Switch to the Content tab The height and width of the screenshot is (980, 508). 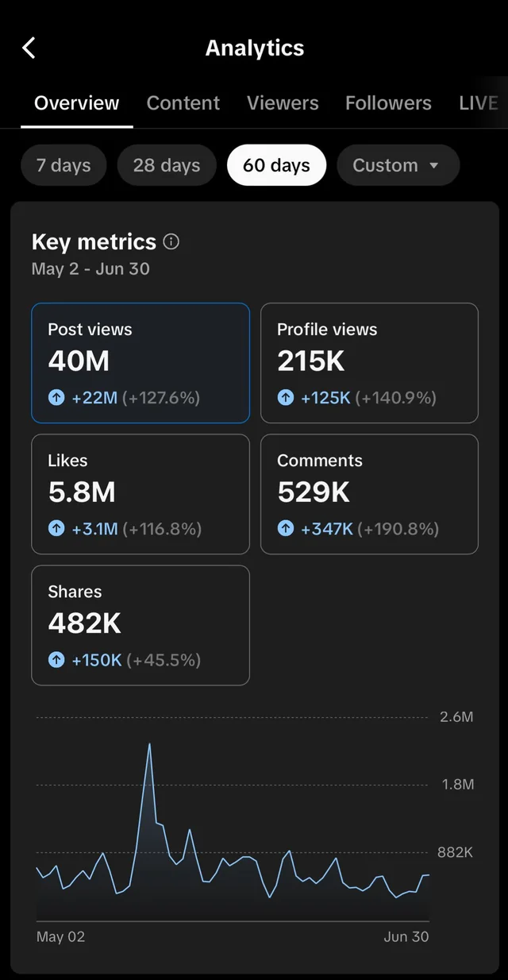click(x=183, y=103)
